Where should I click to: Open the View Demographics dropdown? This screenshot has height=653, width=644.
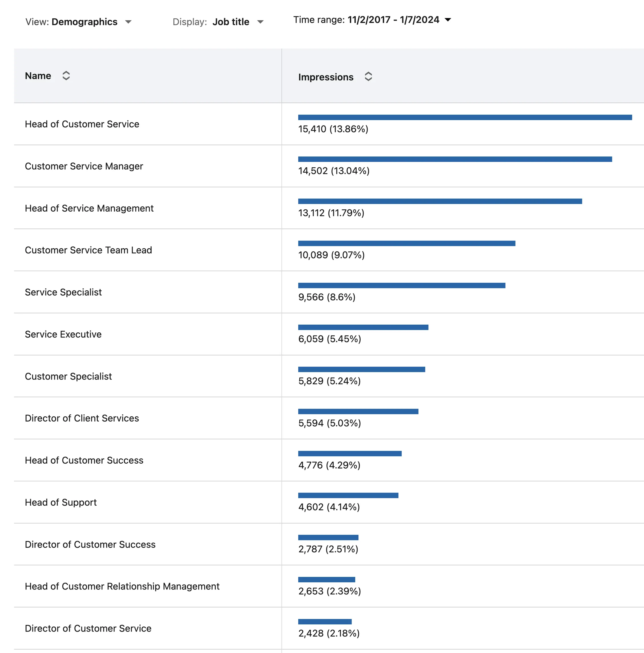[78, 22]
